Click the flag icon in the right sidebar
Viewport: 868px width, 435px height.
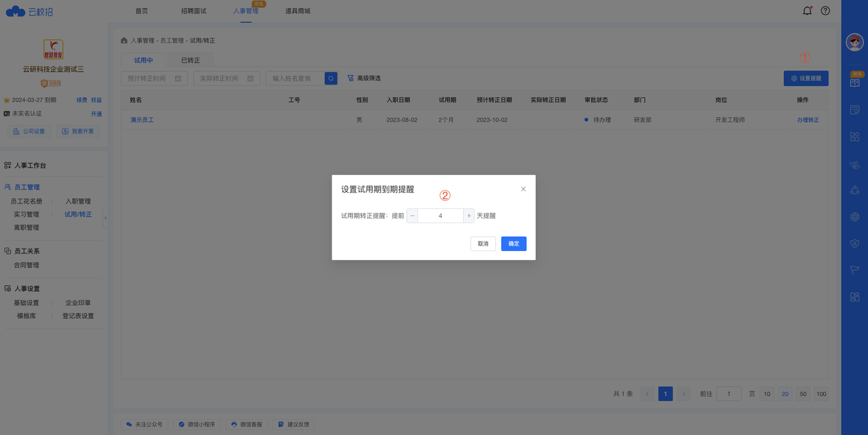pyautogui.click(x=854, y=270)
